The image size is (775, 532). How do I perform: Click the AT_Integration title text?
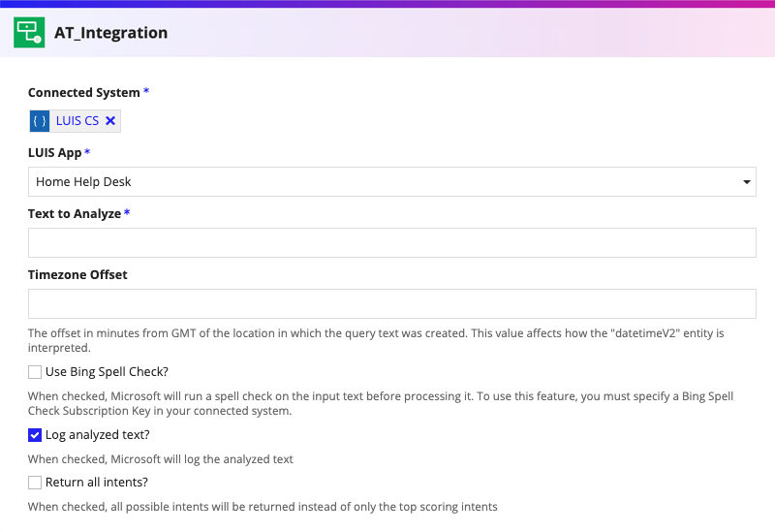(111, 33)
